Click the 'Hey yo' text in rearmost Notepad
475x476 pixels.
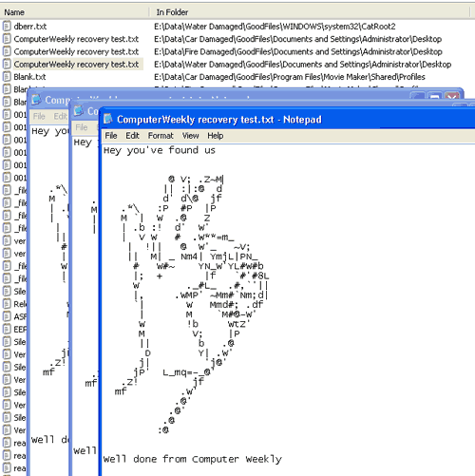pos(50,131)
